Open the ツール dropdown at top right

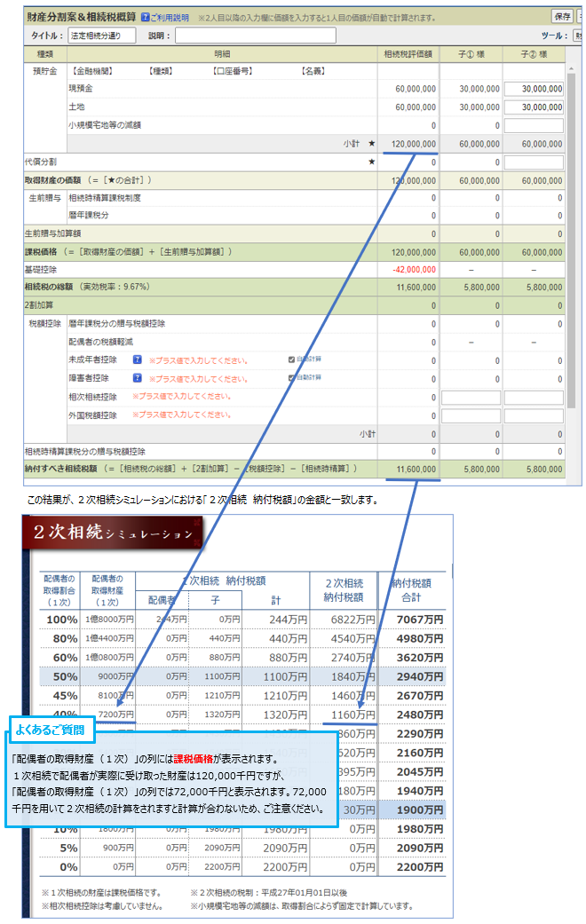coord(578,36)
